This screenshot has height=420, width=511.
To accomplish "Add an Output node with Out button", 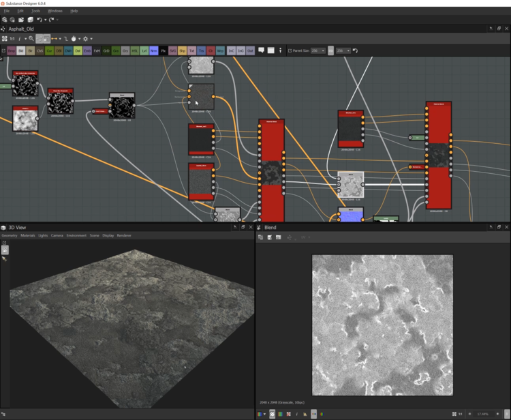I will tap(250, 51).
